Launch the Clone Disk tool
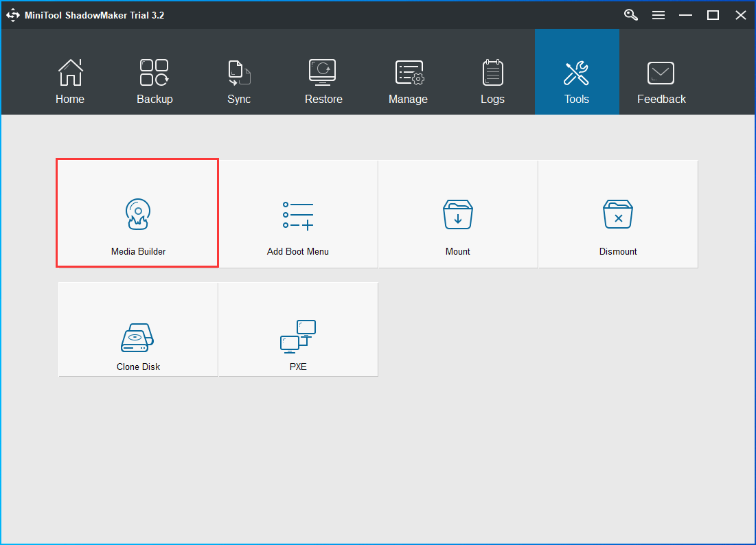The width and height of the screenshot is (756, 545). [x=138, y=329]
